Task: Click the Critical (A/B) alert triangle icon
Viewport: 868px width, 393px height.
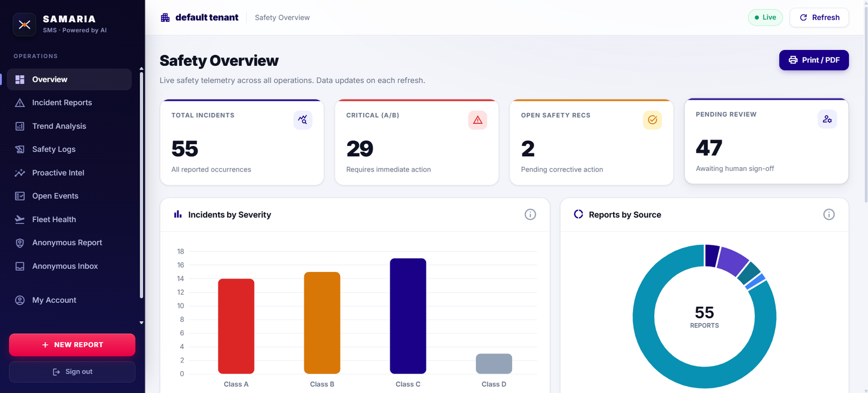Action: tap(477, 120)
